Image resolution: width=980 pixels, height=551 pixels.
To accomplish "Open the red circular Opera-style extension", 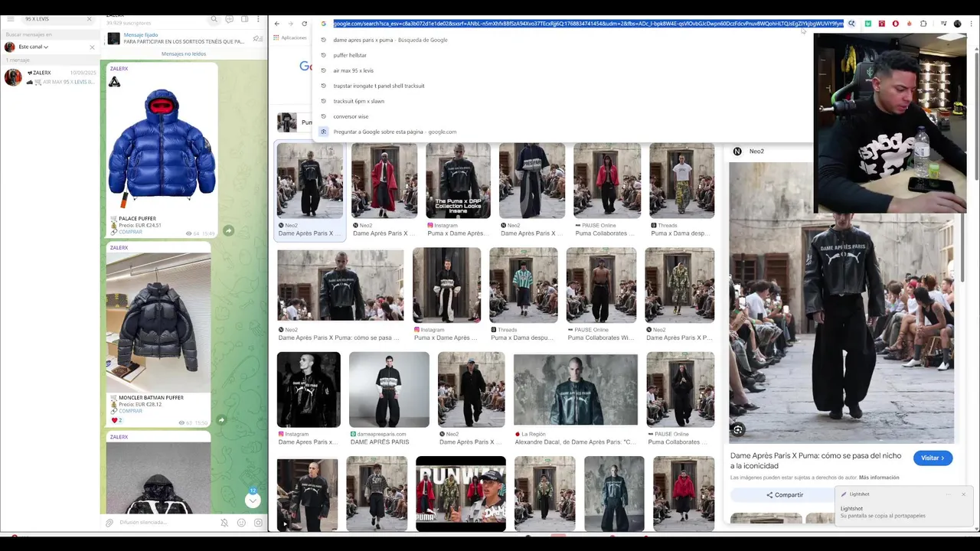I will 896,24.
